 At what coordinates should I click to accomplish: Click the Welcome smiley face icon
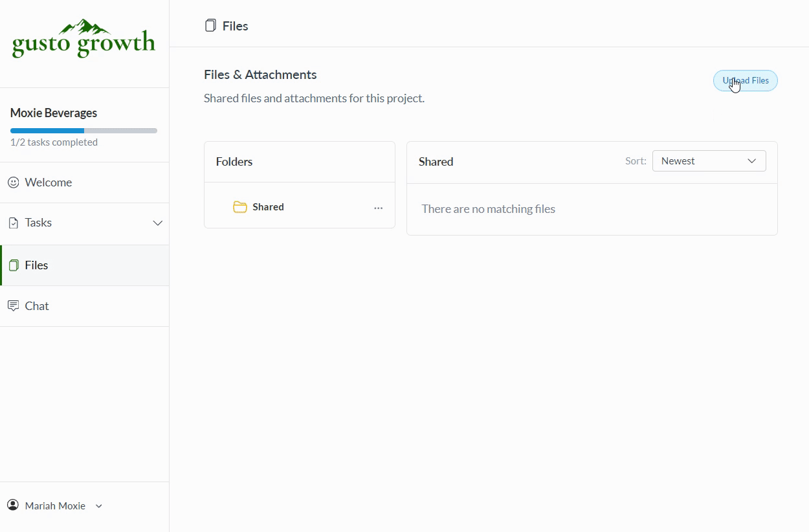tap(13, 183)
